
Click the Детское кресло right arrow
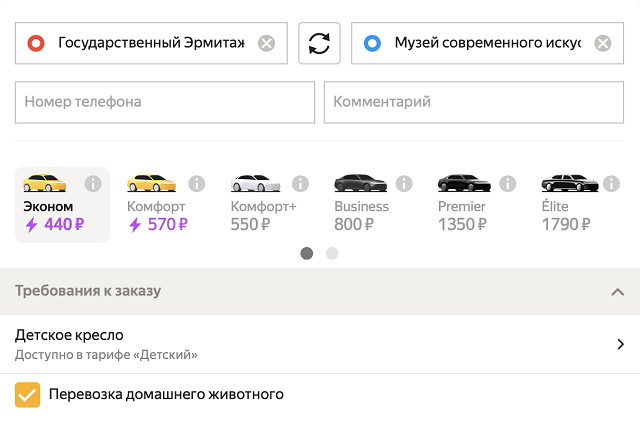(x=621, y=344)
